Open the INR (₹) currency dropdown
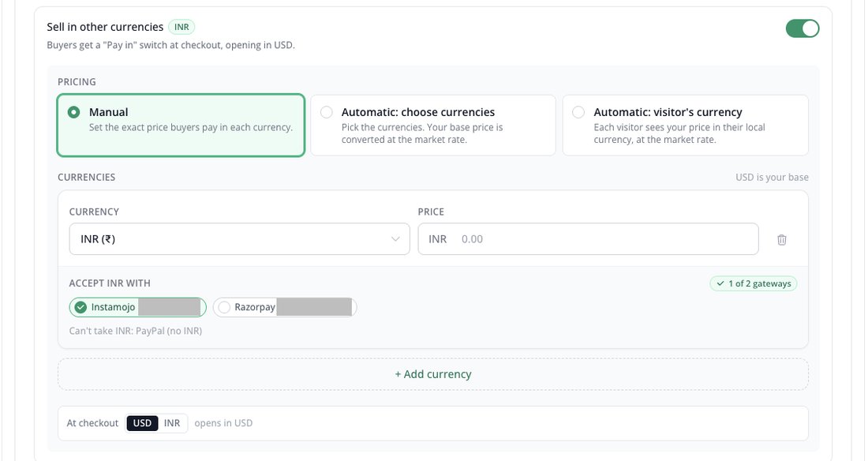The height and width of the screenshot is (461, 868). tap(239, 239)
